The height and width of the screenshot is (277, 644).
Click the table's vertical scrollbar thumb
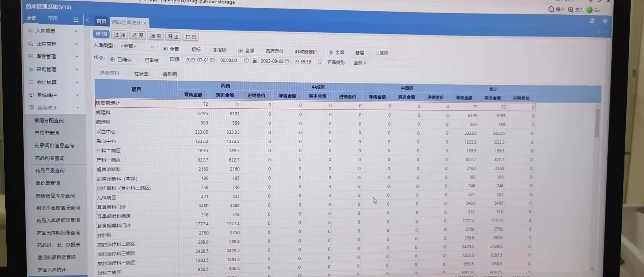pos(597,123)
